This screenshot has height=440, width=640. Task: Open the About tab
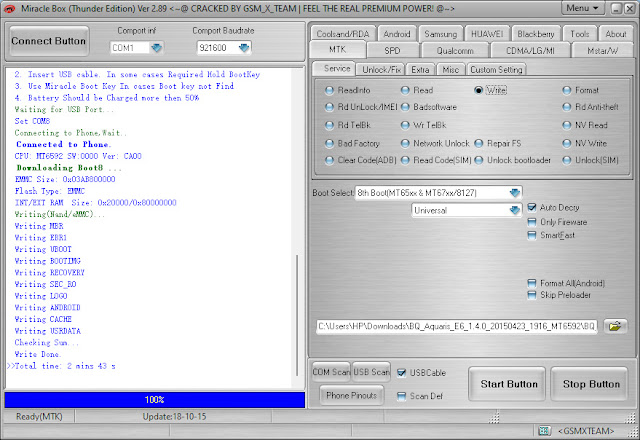coord(616,34)
